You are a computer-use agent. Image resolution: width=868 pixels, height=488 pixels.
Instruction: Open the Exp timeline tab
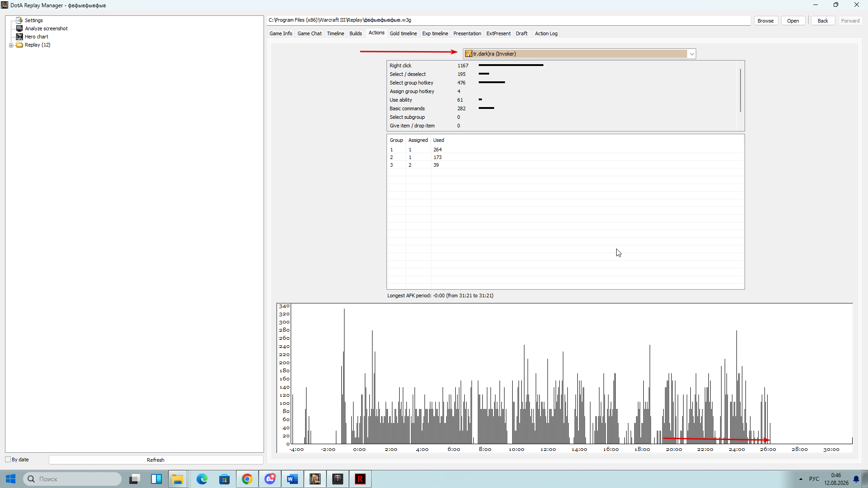pyautogui.click(x=435, y=33)
